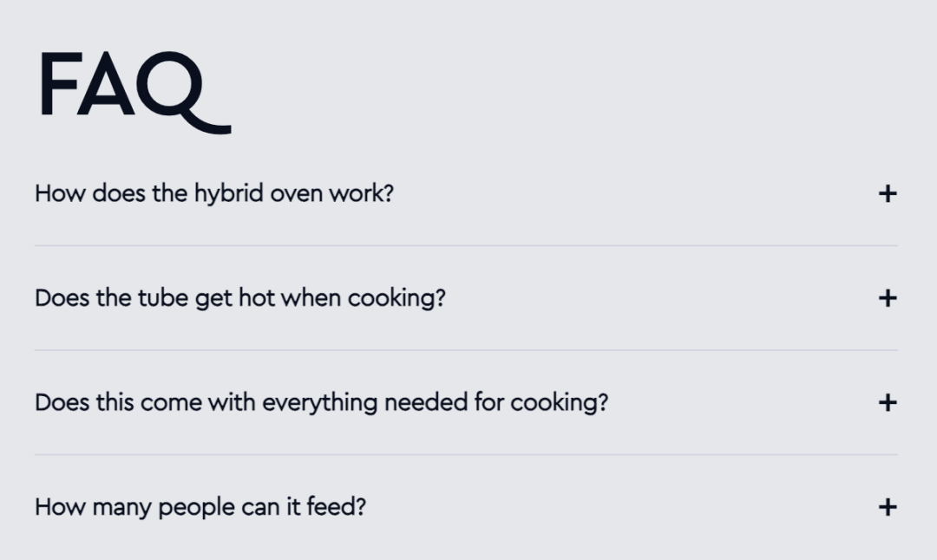Image resolution: width=937 pixels, height=560 pixels.
Task: Select the tube get hot question text
Action: coord(239,298)
